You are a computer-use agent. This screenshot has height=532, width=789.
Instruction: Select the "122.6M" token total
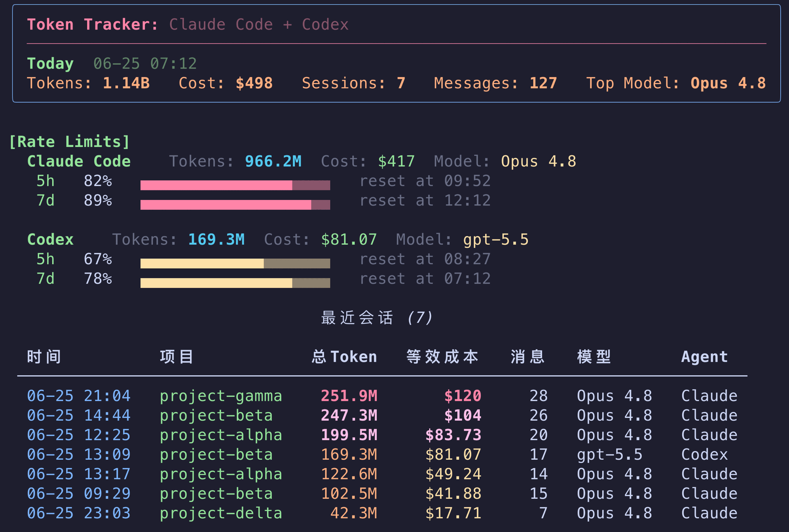pyautogui.click(x=349, y=474)
